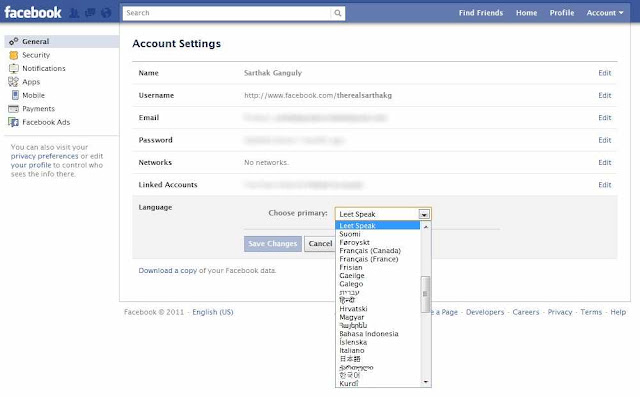Open Profile from the top bar
The image size is (640, 397).
562,13
